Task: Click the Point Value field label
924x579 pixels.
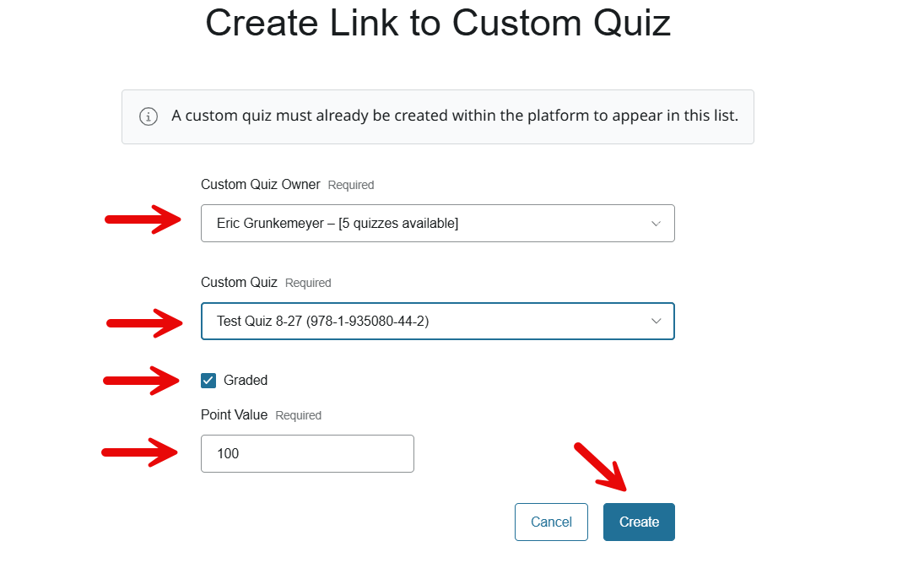Action: coord(234,414)
